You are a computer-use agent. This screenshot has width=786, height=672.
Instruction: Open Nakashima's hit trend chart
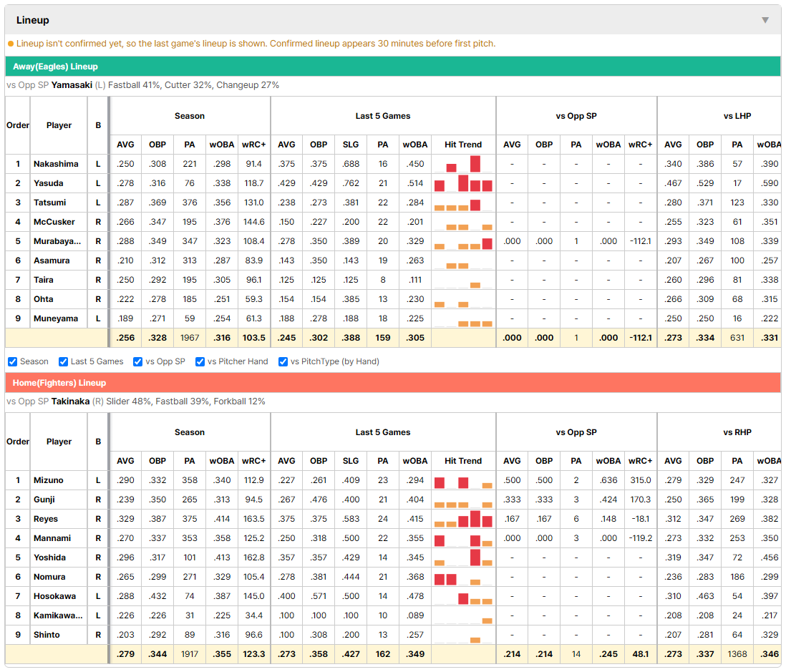tap(463, 164)
